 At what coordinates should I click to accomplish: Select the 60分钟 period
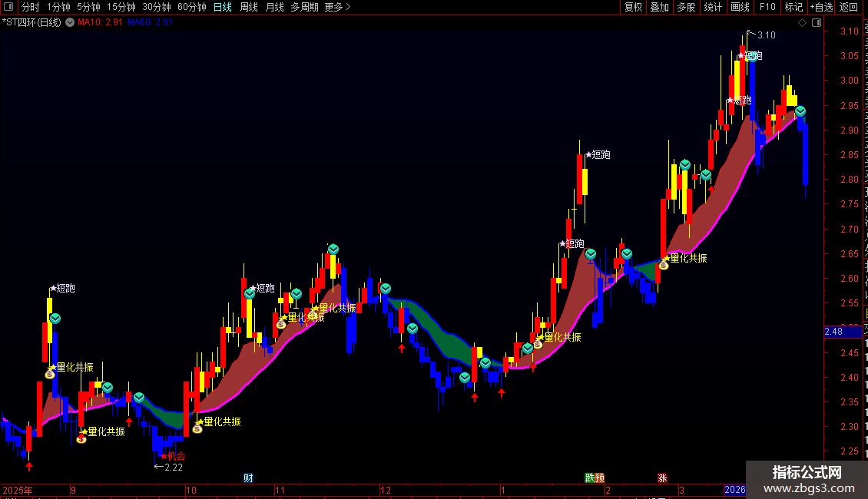tap(191, 7)
